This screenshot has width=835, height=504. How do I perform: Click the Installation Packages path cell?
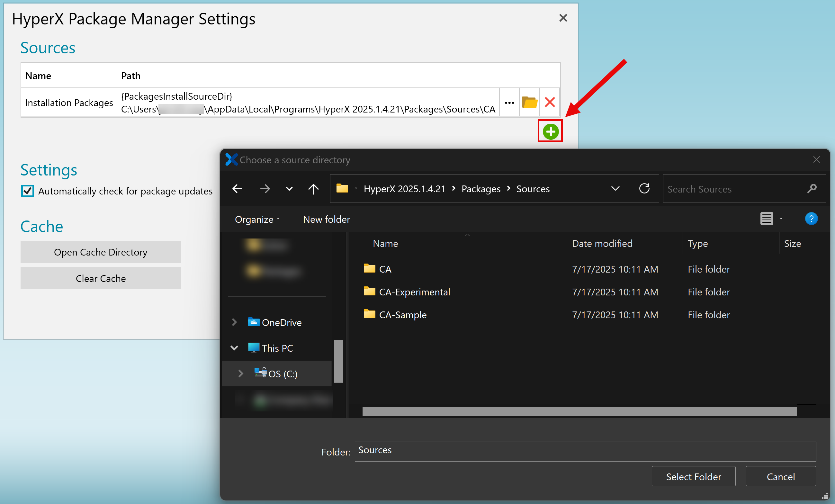[x=308, y=102]
